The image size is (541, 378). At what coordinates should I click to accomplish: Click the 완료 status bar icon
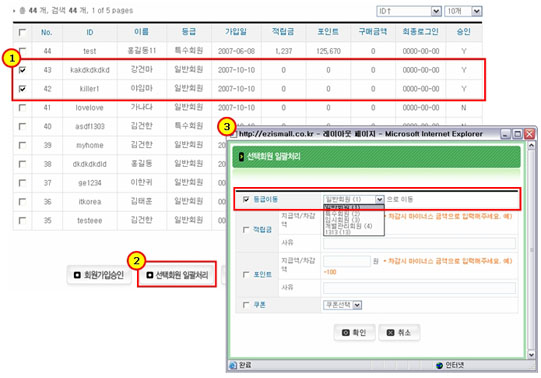coord(233,365)
